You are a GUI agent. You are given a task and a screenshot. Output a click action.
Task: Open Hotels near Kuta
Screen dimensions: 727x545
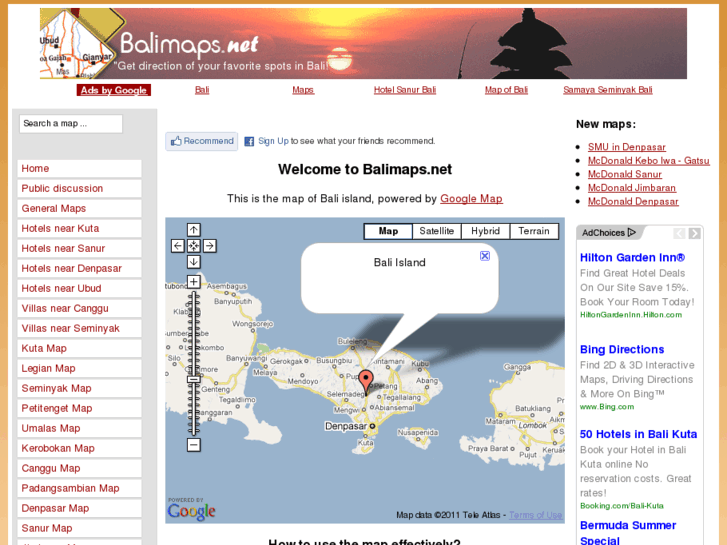79,228
